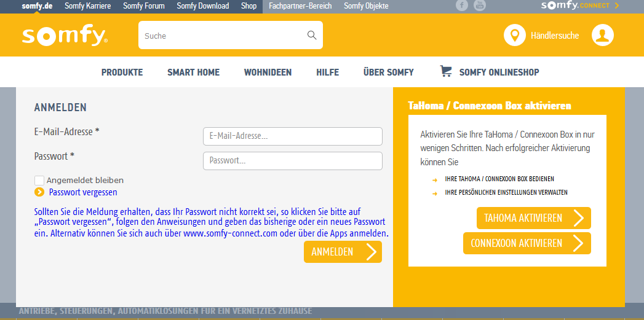Click the chevron on Tahoma Aktivieren

[579, 218]
